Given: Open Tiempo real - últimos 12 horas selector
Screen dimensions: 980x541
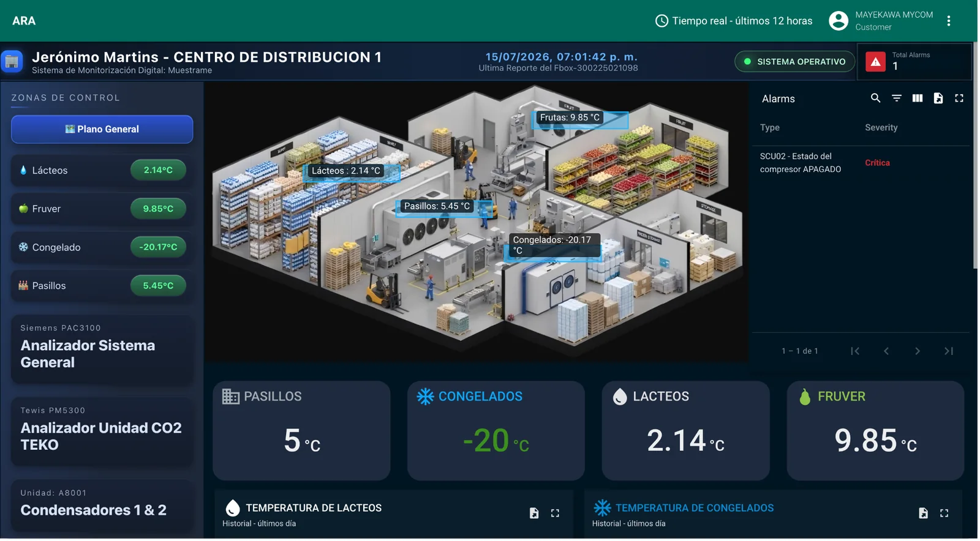Looking at the screenshot, I should [734, 21].
